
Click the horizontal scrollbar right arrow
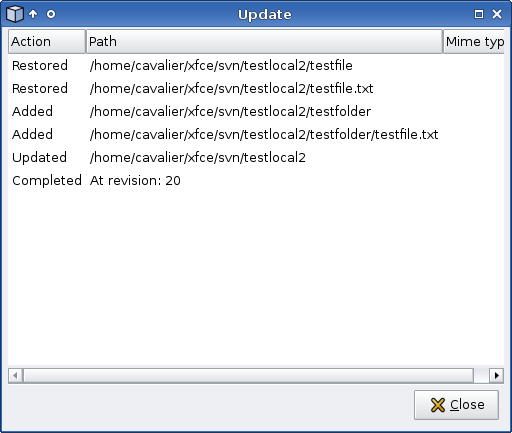pyautogui.click(x=497, y=376)
